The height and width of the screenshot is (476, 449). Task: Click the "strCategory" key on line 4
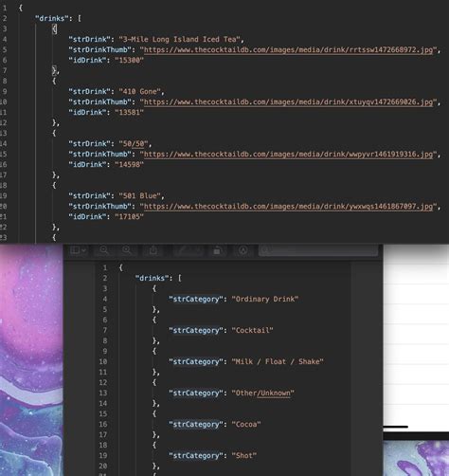pos(196,299)
